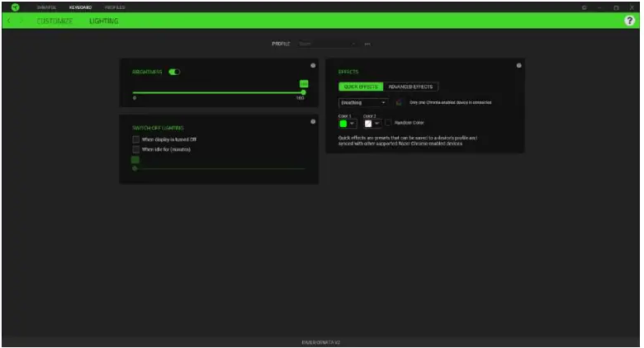Enable When display is turned off
The width and height of the screenshot is (644, 348).
click(x=136, y=139)
